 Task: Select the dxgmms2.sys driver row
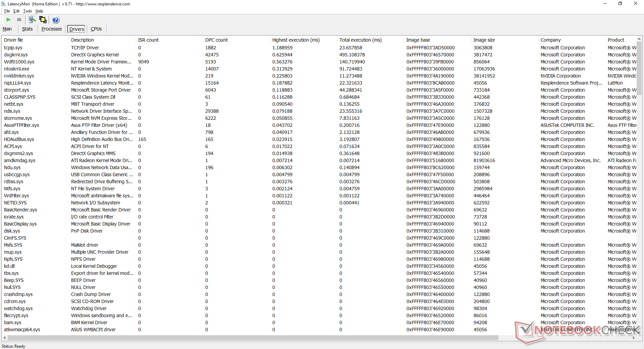coord(319,153)
